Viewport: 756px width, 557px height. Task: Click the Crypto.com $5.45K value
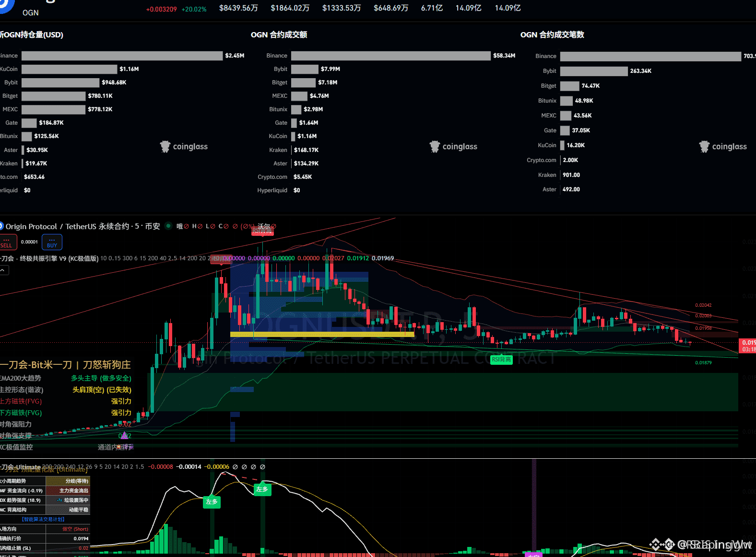pos(303,177)
